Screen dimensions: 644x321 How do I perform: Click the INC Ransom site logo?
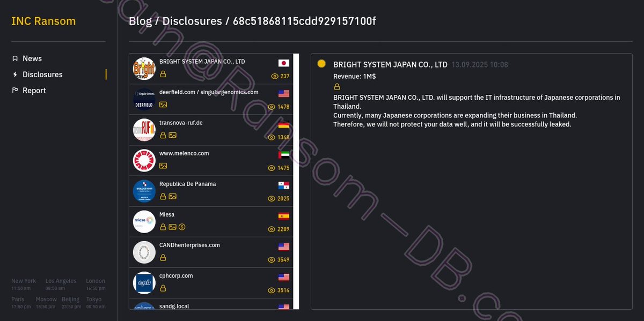click(43, 21)
